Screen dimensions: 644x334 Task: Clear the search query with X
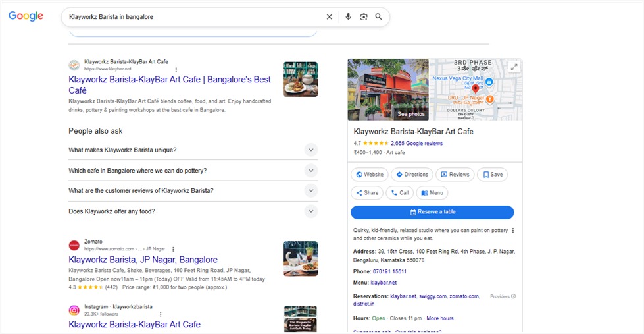point(330,17)
